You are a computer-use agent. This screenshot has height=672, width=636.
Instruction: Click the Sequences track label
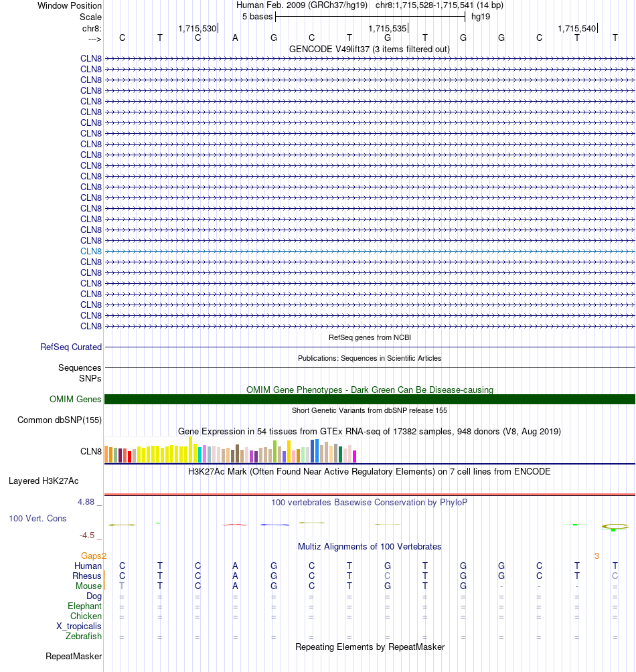80,367
